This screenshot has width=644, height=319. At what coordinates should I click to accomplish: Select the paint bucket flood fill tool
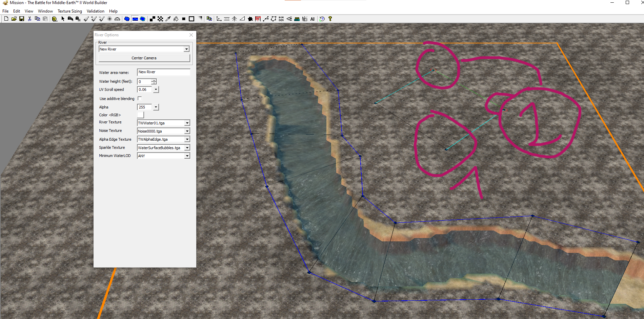pos(176,19)
